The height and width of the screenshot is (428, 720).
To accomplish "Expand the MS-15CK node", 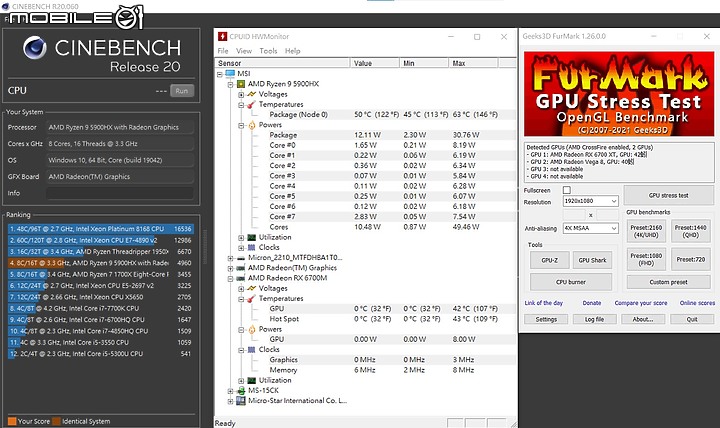I will (x=231, y=391).
